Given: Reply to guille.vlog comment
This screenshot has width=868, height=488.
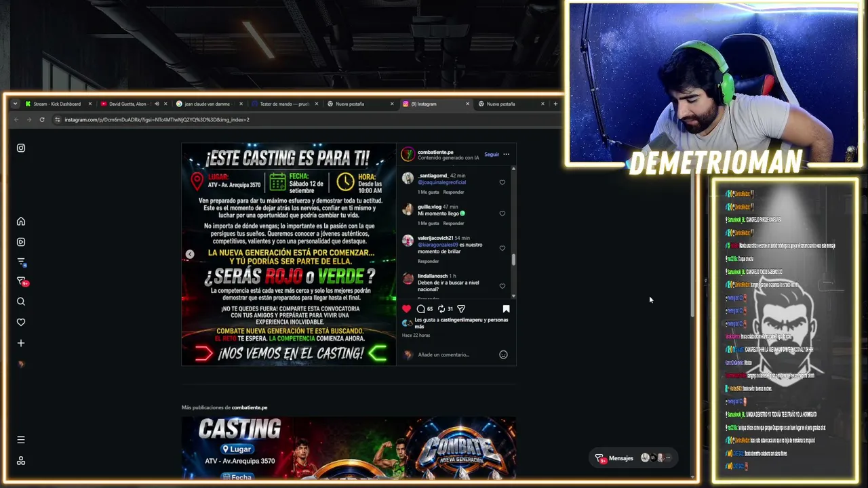Looking at the screenshot, I should (x=454, y=224).
